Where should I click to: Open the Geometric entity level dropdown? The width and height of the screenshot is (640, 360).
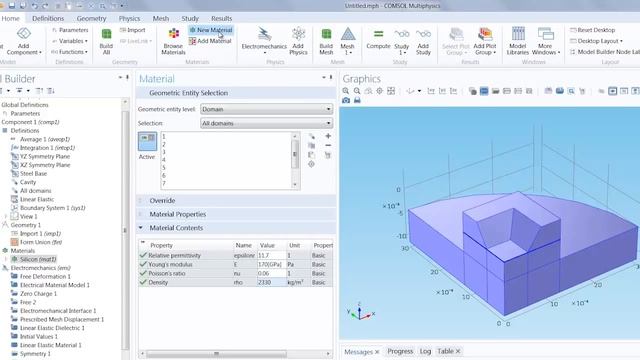pos(267,109)
